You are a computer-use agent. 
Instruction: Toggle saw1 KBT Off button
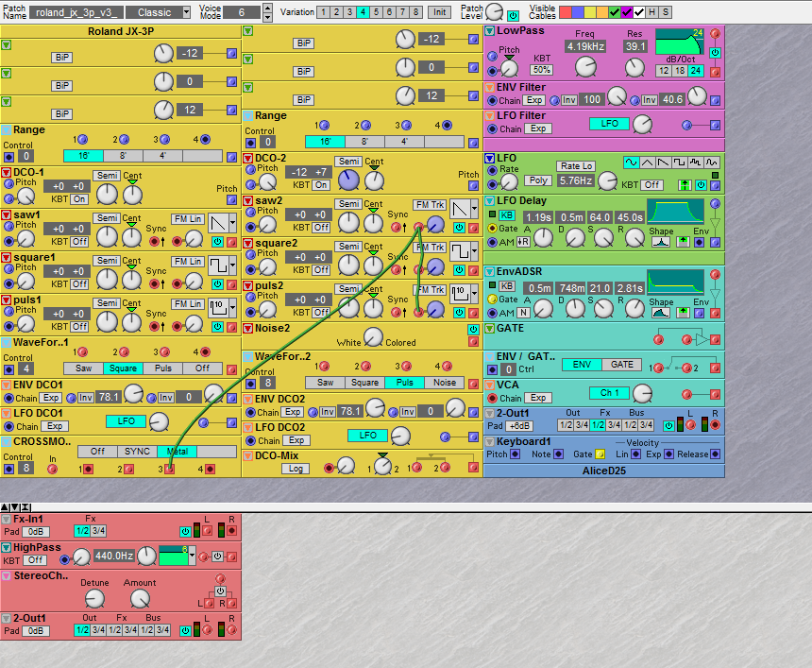[x=79, y=242]
